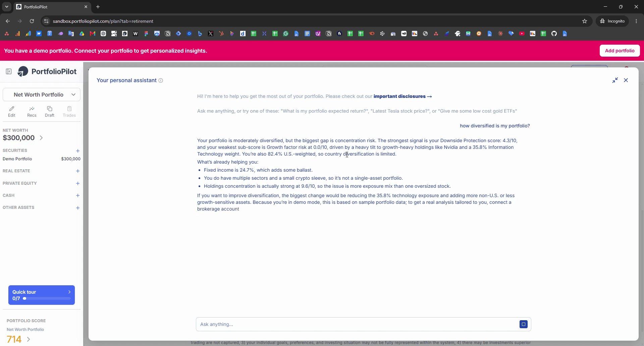Image resolution: width=644 pixels, height=346 pixels.
Task: Bookmark this page with the star icon
Action: pos(585,21)
